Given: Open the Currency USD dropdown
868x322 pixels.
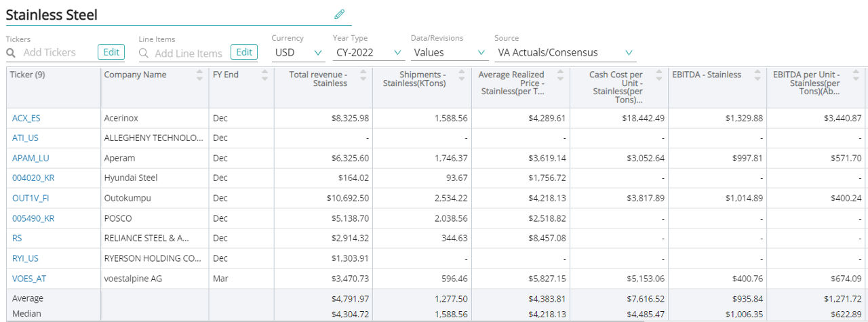Looking at the screenshot, I should [298, 52].
